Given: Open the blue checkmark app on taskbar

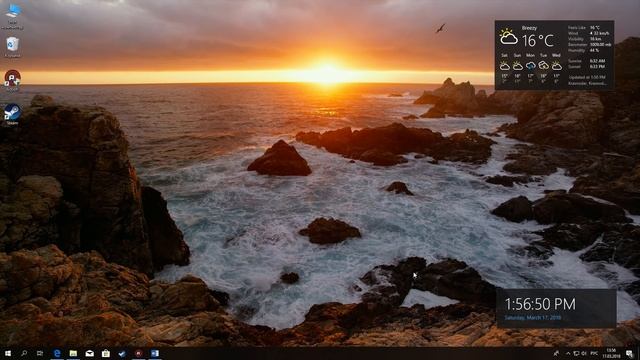Looking at the screenshot, I should tap(122, 353).
